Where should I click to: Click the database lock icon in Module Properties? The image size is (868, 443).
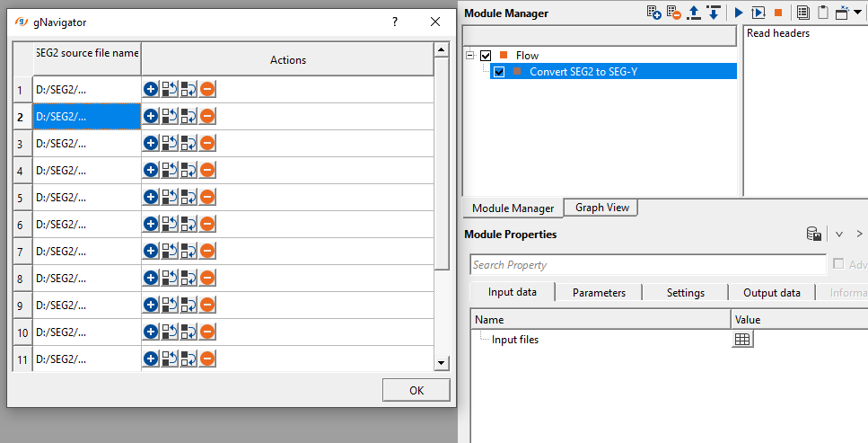[814, 234]
